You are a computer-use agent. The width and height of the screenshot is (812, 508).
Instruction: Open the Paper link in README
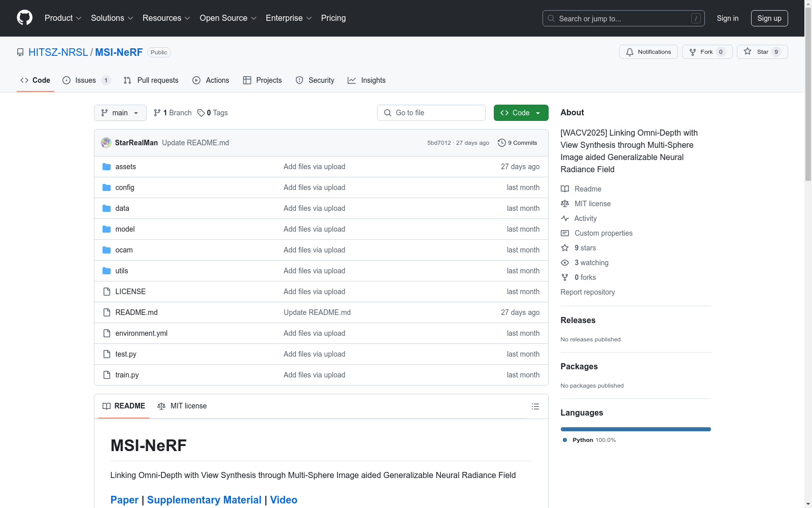pyautogui.click(x=124, y=500)
